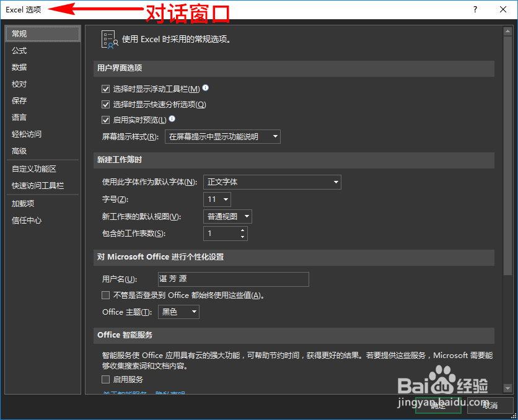Click the 用户名 text field
Viewport: 518px width, 420px height.
pos(234,279)
